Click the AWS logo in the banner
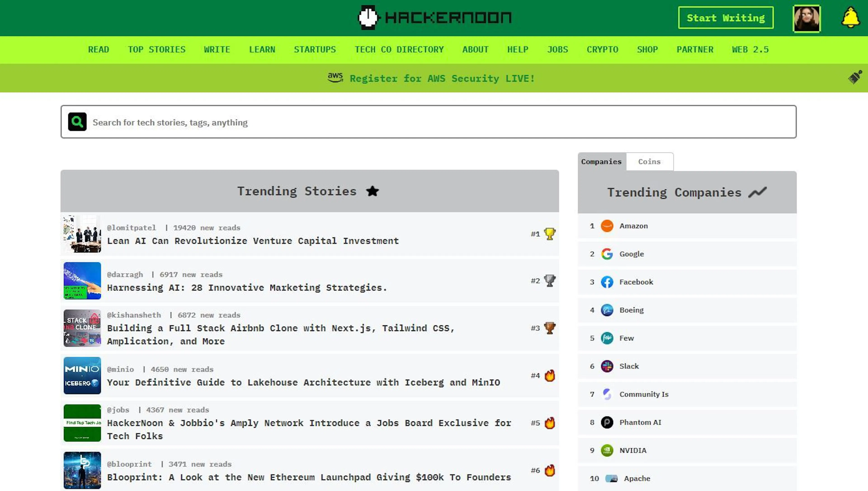Viewport: 868px width, 491px height. click(x=335, y=78)
